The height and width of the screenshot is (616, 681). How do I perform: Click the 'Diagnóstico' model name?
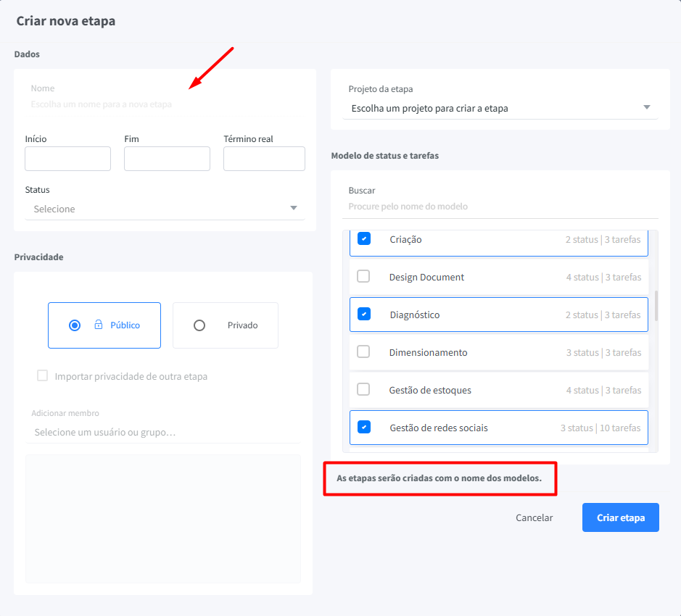coord(415,315)
